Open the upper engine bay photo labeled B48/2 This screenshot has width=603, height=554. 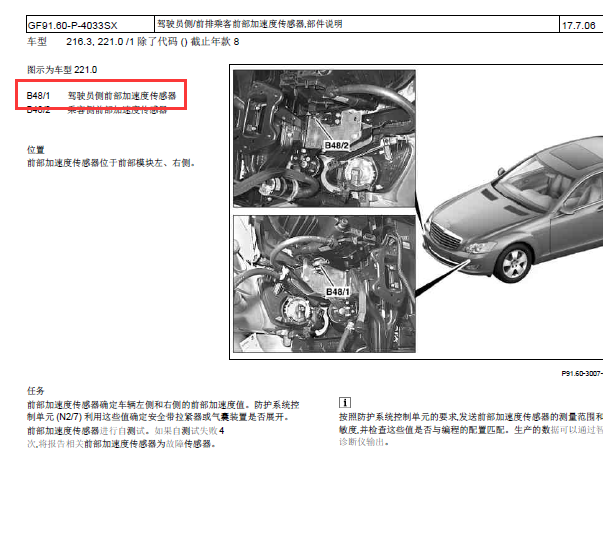324,138
